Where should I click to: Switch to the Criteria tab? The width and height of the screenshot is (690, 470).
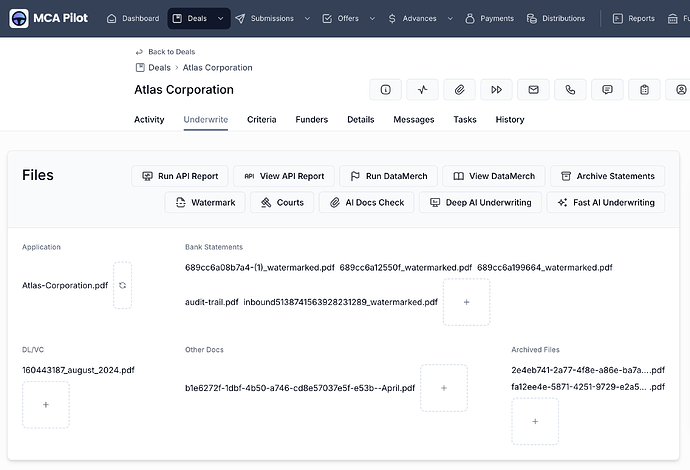pyautogui.click(x=262, y=120)
